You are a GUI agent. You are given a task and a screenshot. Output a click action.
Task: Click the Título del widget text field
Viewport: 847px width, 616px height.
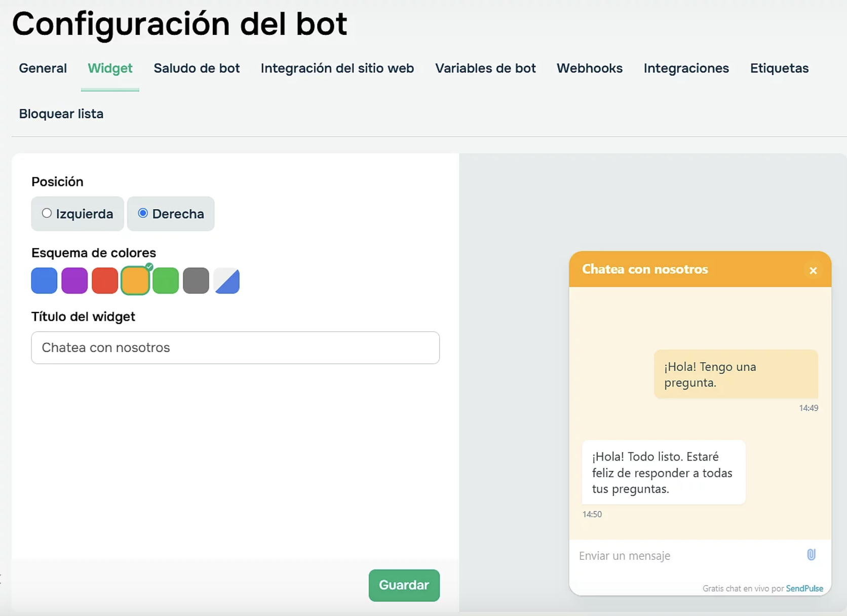point(235,348)
